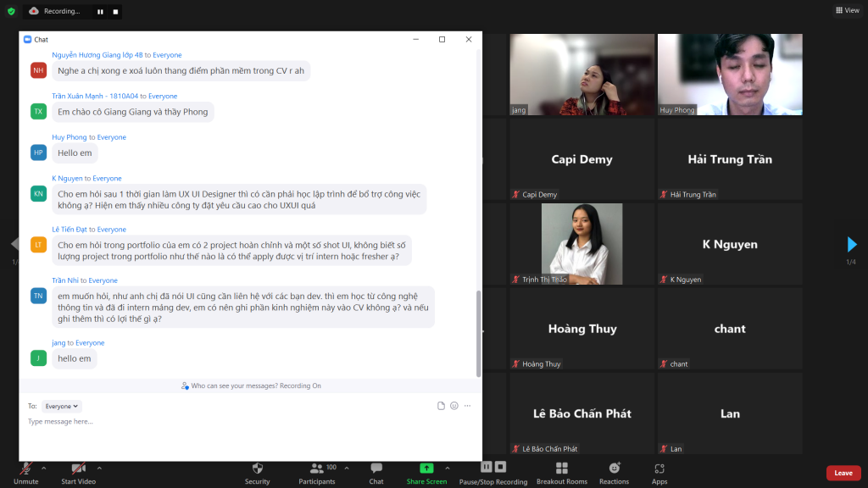Pause the cloud recording at top
Image resolution: width=868 pixels, height=488 pixels.
coord(100,12)
